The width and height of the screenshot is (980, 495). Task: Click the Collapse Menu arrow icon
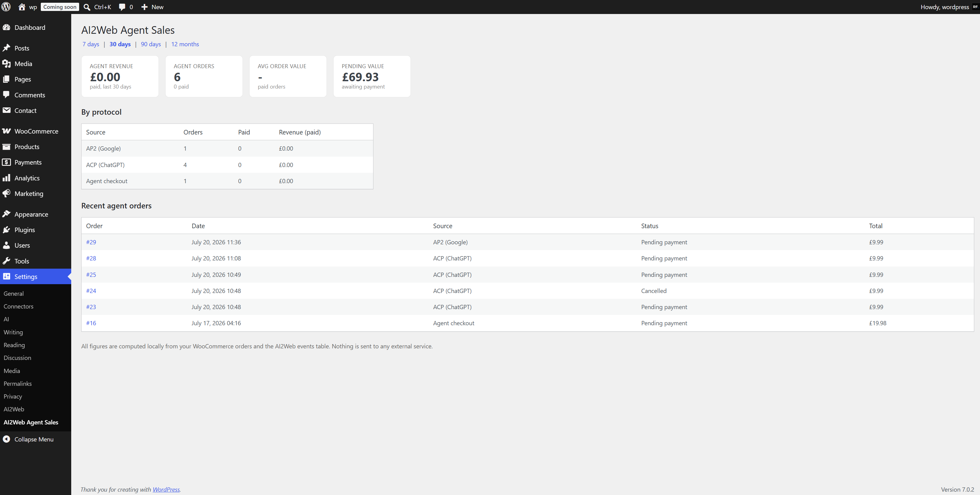[x=6, y=439]
